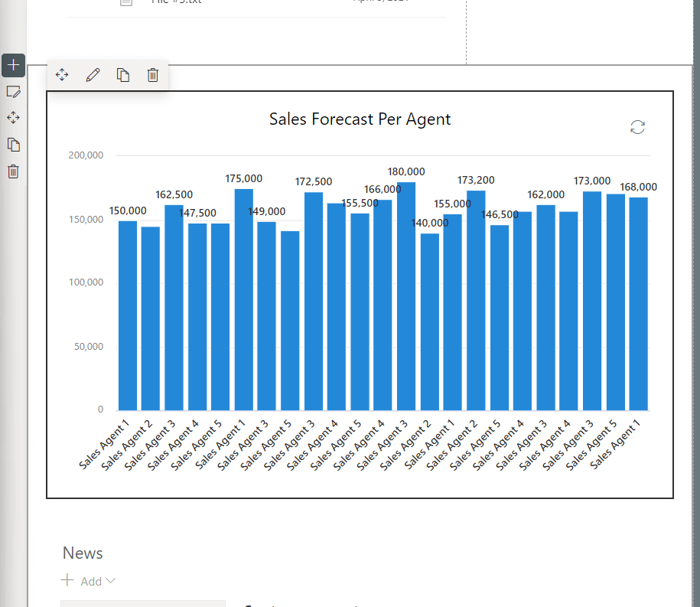
Task: Click the 155,500 data label
Action: point(360,204)
